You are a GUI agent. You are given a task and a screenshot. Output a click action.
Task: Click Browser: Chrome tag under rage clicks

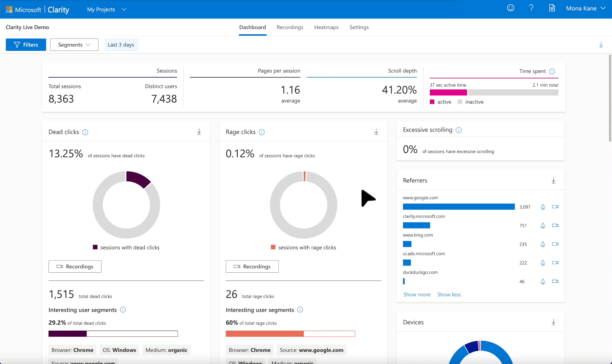click(x=250, y=350)
